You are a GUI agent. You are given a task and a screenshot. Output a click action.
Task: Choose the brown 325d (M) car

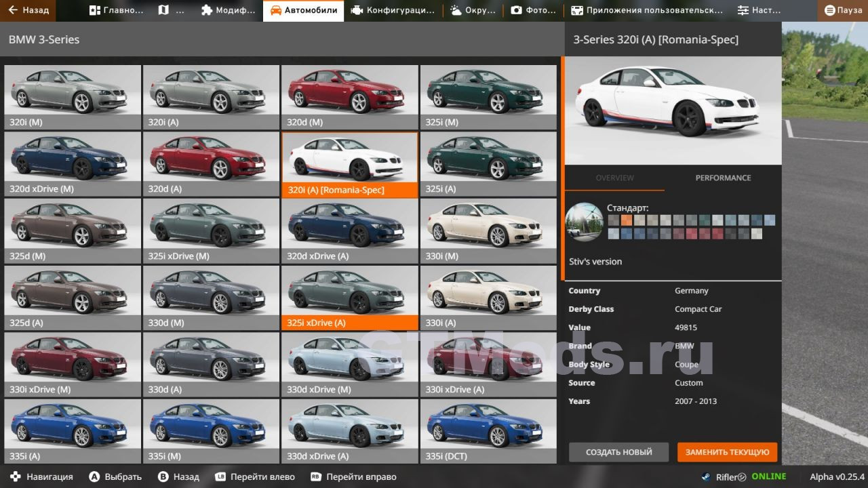73,230
